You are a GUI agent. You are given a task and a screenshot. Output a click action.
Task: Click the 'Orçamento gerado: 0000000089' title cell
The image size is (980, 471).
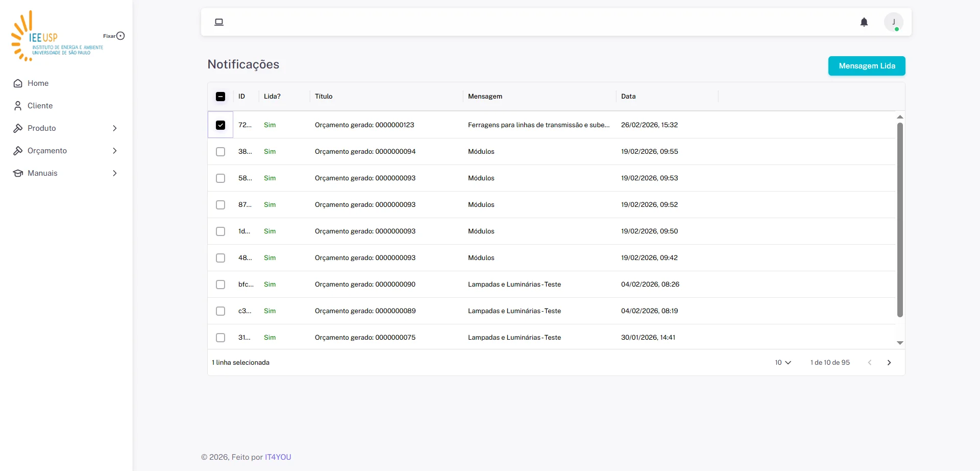[365, 311]
